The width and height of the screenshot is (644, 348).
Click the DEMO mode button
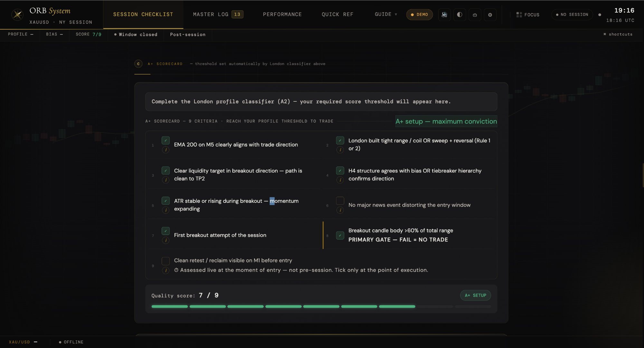coord(419,14)
